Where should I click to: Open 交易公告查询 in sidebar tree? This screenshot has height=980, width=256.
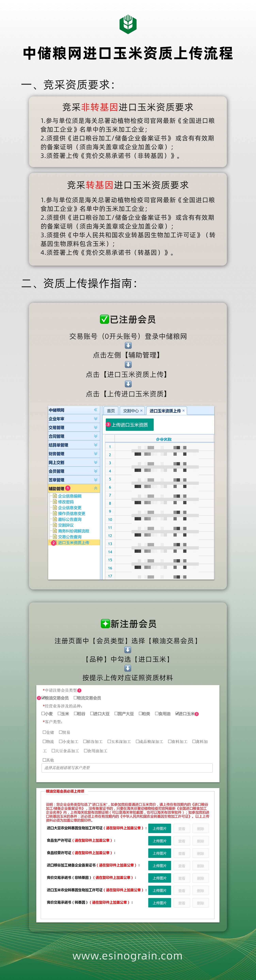(70, 537)
